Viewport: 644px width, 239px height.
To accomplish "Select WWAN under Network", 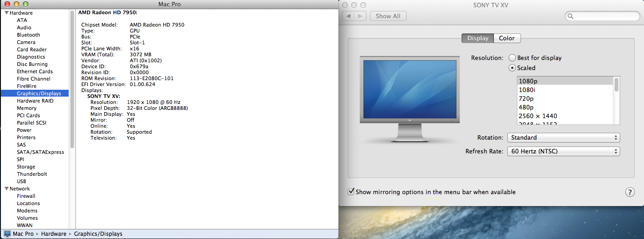I will pyautogui.click(x=25, y=225).
